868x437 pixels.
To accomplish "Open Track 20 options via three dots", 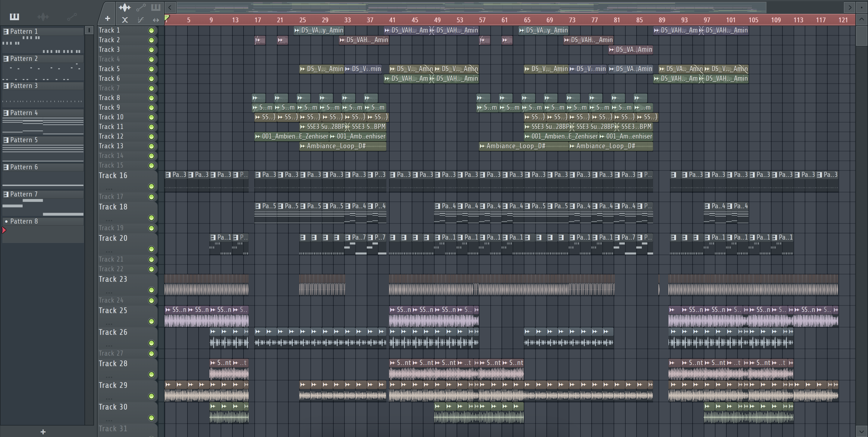I will pyautogui.click(x=109, y=251).
